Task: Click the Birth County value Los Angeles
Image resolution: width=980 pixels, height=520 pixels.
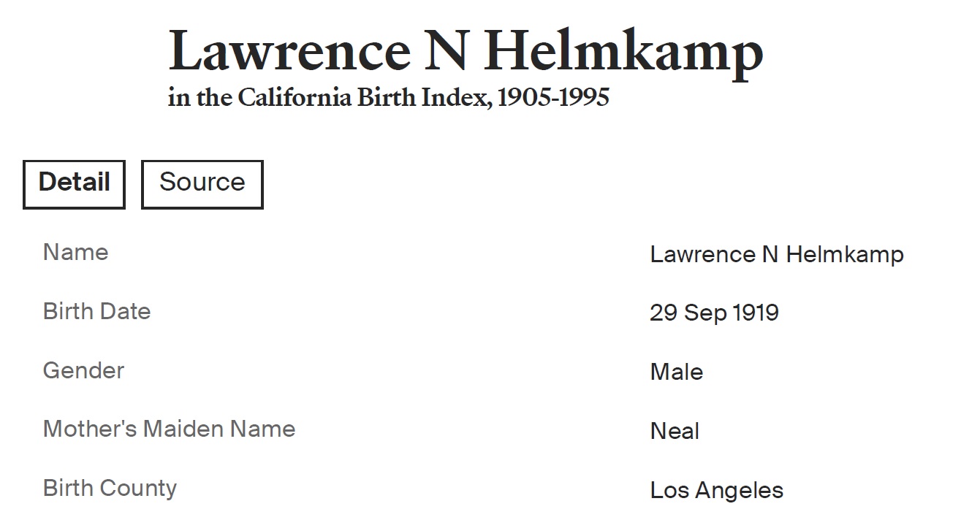Action: pos(716,490)
